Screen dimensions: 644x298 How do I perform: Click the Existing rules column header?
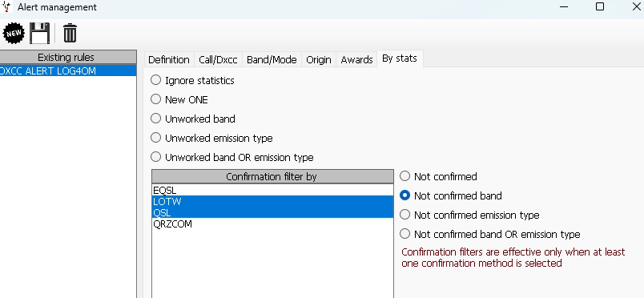(x=68, y=57)
